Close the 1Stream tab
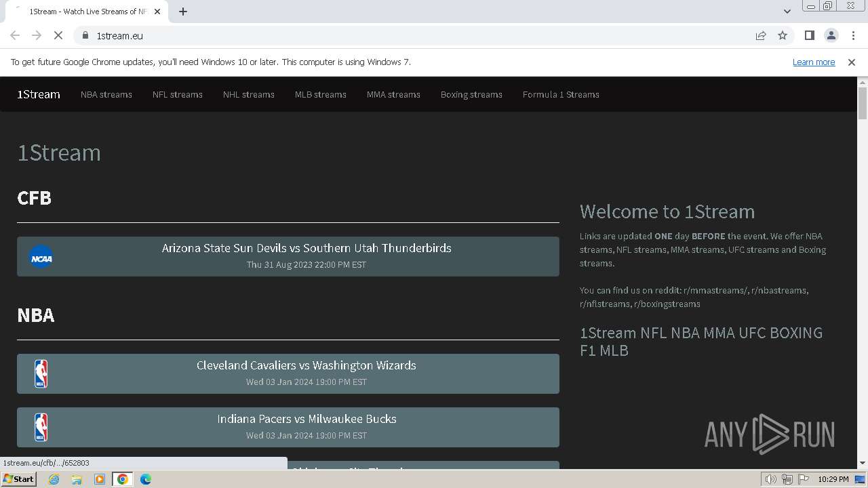Screen dimensions: 868x488 (157, 12)
